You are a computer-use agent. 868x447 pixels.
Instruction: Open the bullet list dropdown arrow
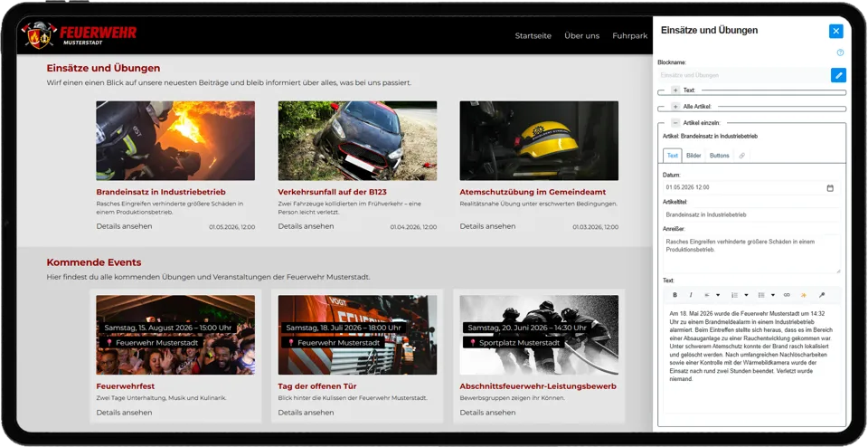pyautogui.click(x=773, y=295)
